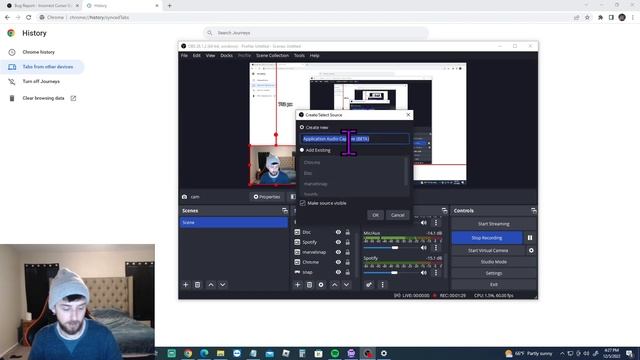The height and width of the screenshot is (360, 640).
Task: Add a new scene with the plus icon
Action: point(186,284)
